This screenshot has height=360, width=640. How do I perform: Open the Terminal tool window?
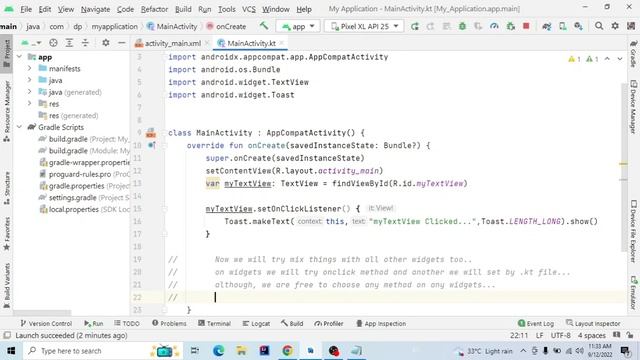(x=214, y=324)
